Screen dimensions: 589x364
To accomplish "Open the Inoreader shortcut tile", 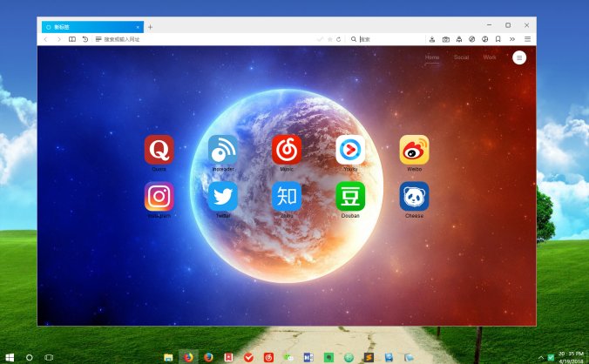I will (223, 150).
